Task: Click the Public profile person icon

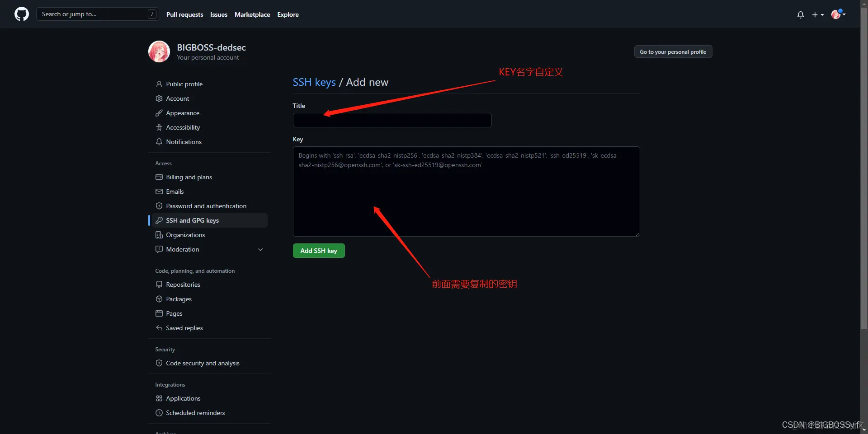Action: (x=159, y=84)
